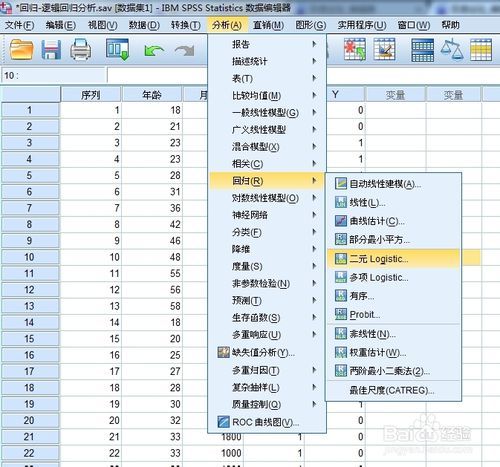Click the Split file toolbar icon
Screen dimensions: 500x467
[423, 50]
